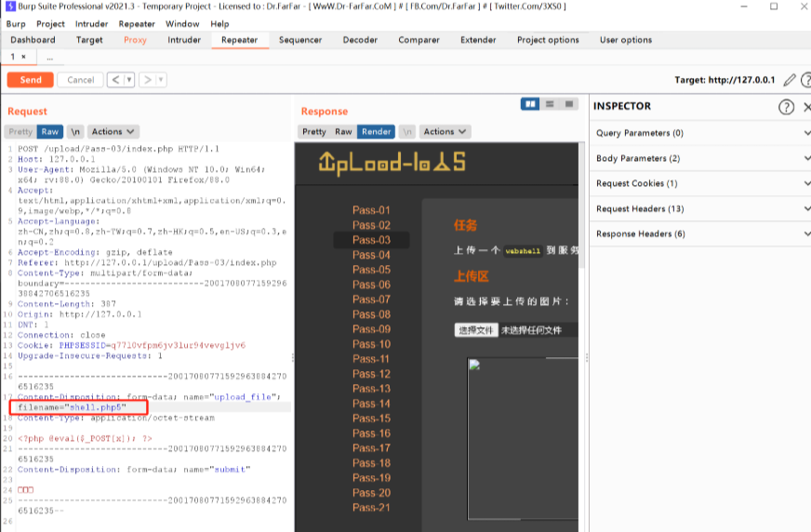Open Request Actions dropdown
This screenshot has height=532, width=811.
(x=113, y=132)
